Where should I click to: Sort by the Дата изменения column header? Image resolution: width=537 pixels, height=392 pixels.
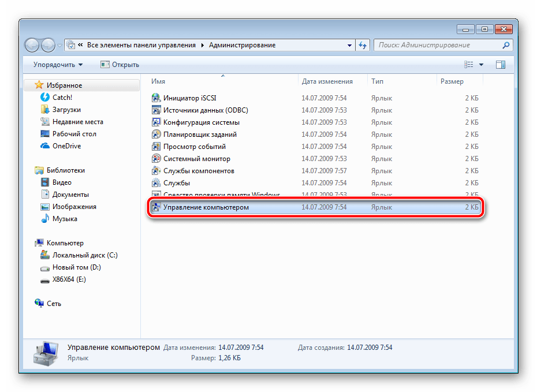click(333, 81)
